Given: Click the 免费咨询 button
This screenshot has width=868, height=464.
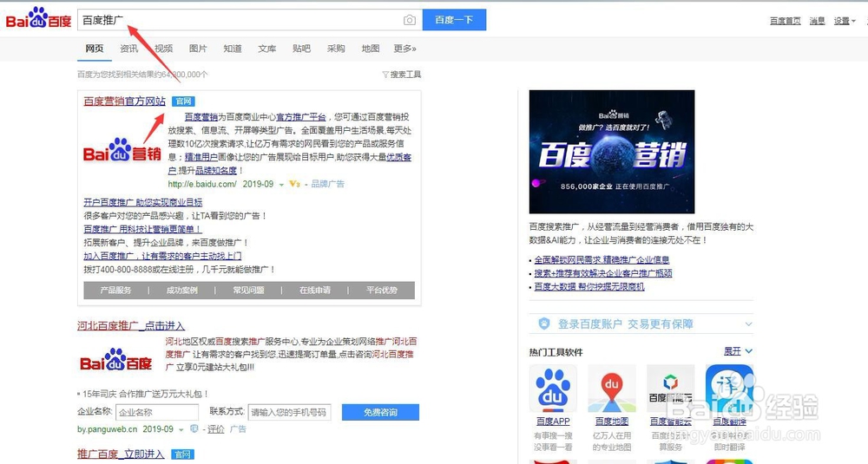Looking at the screenshot, I should click(380, 413).
